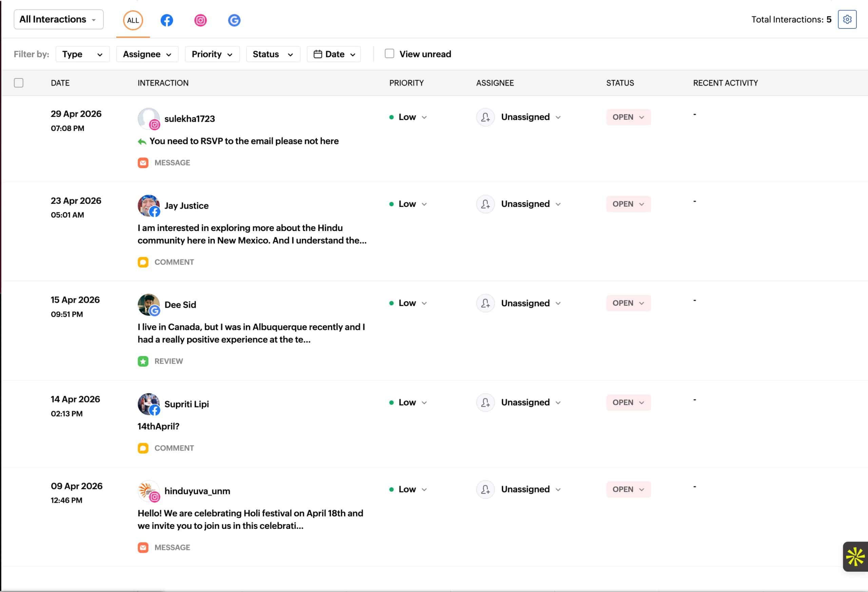Click Dee Sid's profile avatar
Viewport: 868px width, 592px height.
pyautogui.click(x=148, y=305)
